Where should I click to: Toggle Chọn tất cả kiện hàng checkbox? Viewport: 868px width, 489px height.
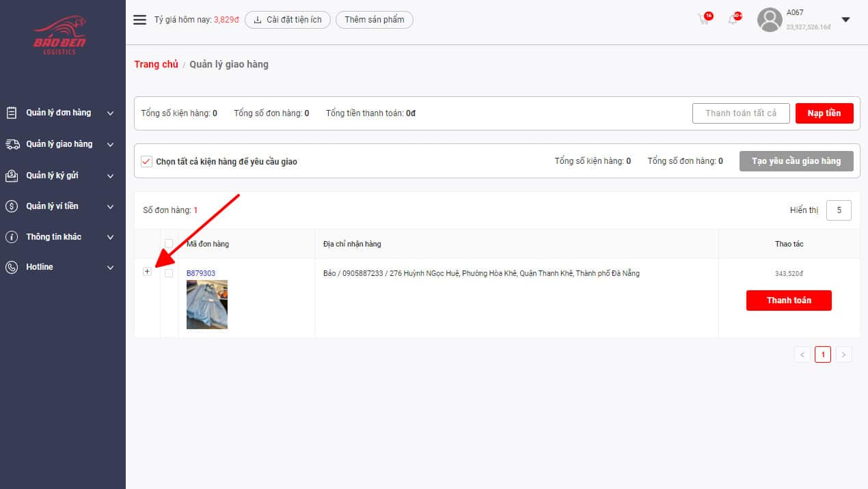pos(146,162)
